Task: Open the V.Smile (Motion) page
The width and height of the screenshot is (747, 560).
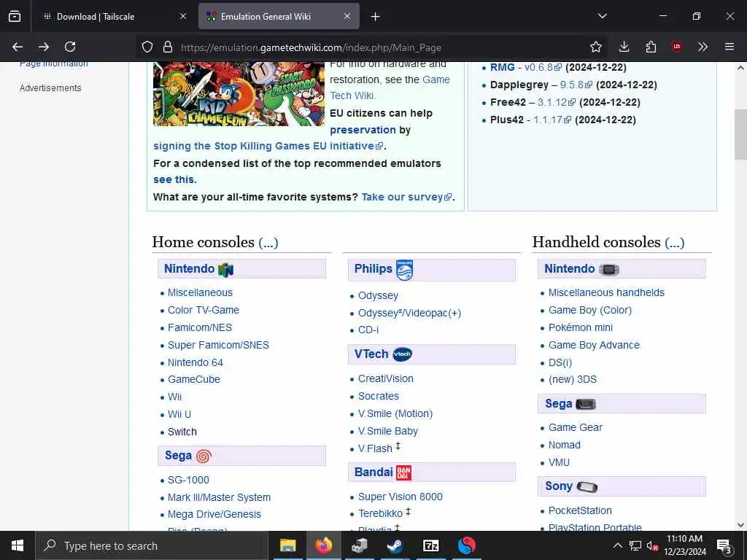Action: [x=395, y=413]
